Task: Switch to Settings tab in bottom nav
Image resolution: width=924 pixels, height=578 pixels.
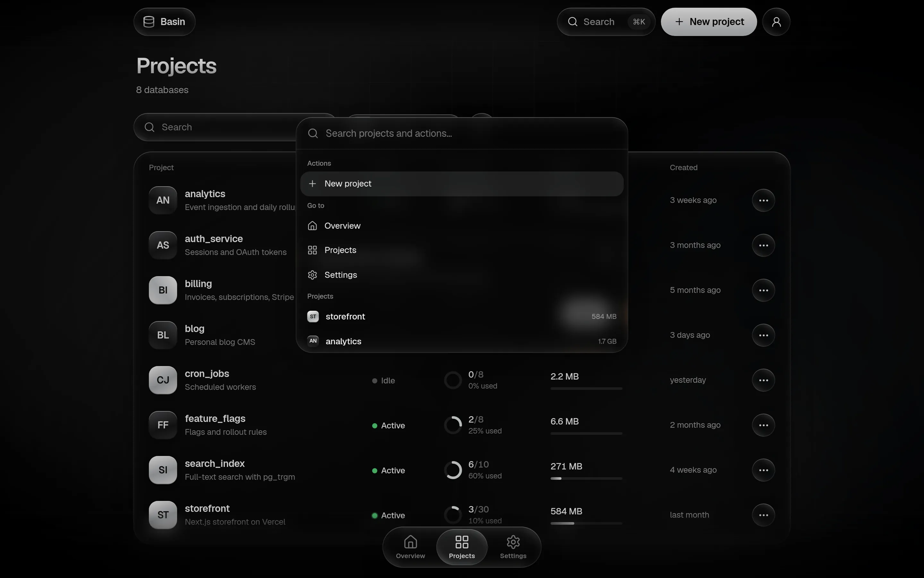Action: coord(513,547)
